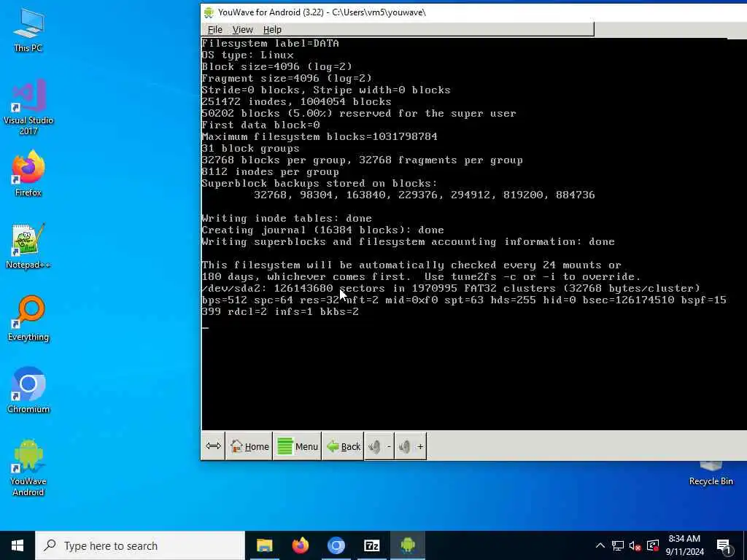Screen dimensions: 747x560
Task: Select the YouWave Android desktop shortcut
Action: [28, 467]
